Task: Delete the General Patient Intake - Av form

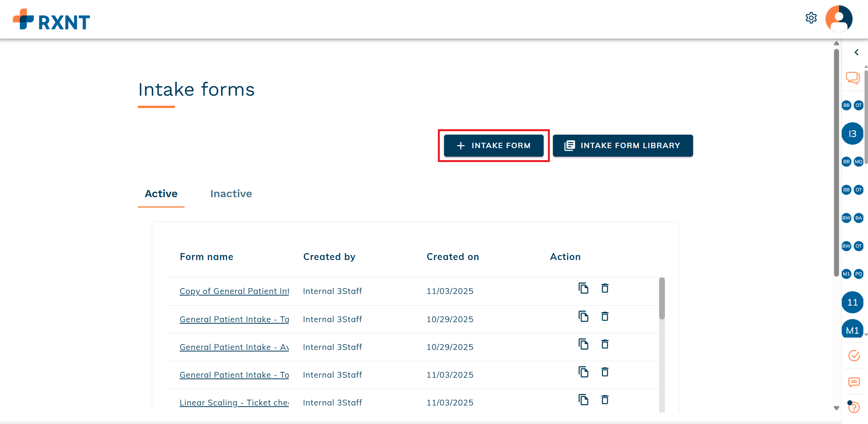Action: click(605, 344)
